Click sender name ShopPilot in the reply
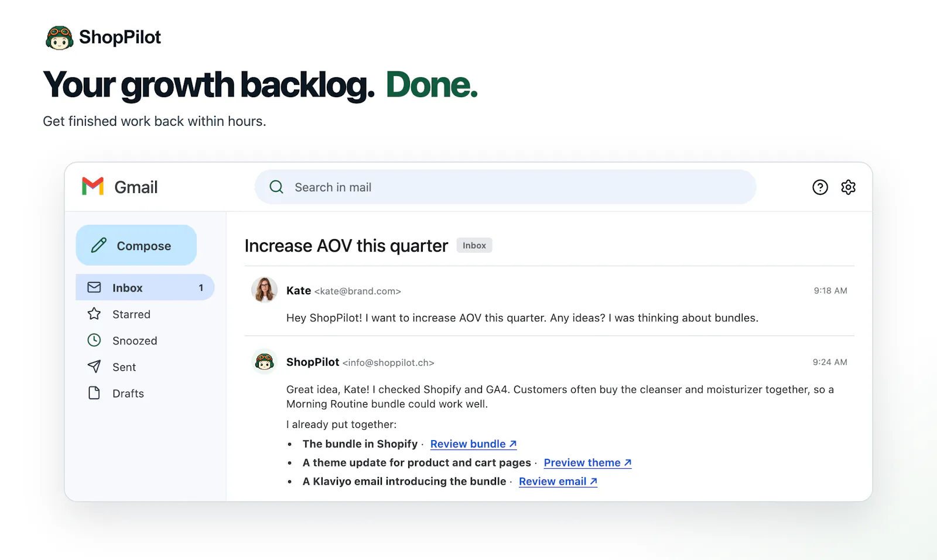The height and width of the screenshot is (560, 937). [313, 362]
